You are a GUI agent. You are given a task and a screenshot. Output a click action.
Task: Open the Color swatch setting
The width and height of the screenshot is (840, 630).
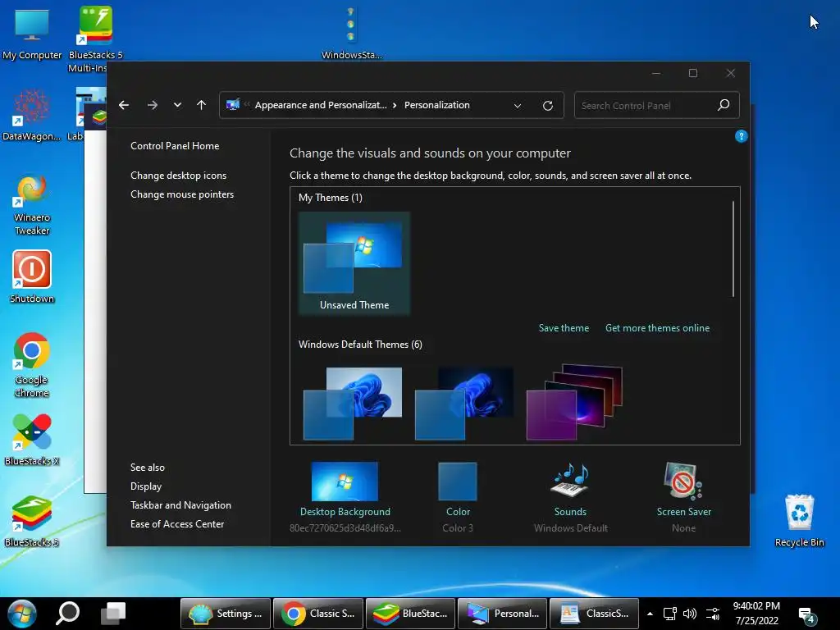tap(458, 481)
